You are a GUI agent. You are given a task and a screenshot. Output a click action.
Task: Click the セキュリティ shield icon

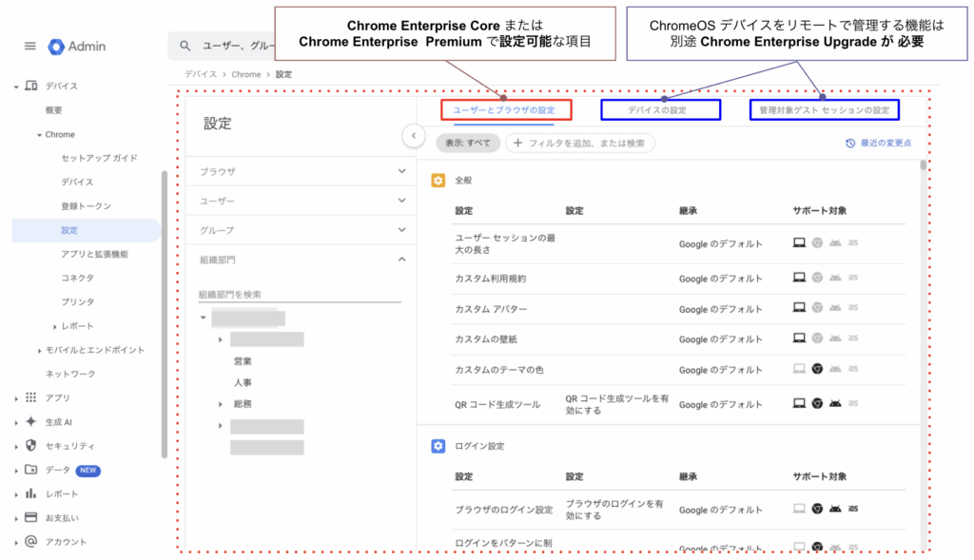(x=31, y=446)
